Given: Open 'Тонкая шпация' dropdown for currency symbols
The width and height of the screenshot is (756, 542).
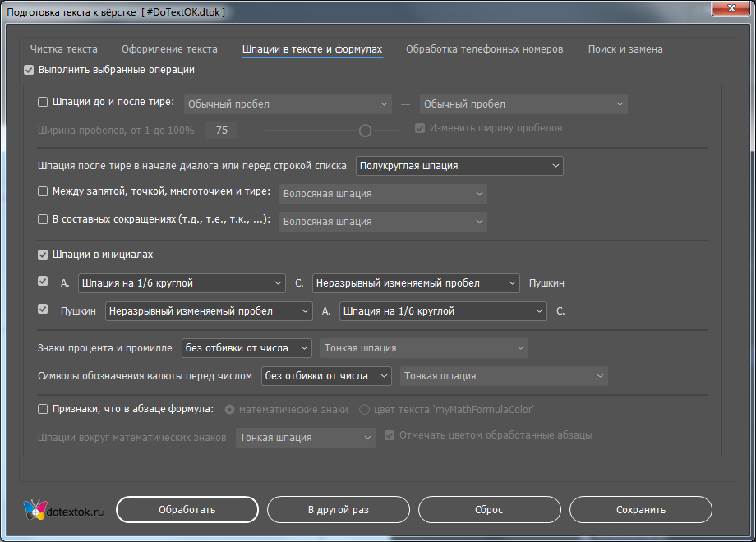Looking at the screenshot, I should click(504, 376).
